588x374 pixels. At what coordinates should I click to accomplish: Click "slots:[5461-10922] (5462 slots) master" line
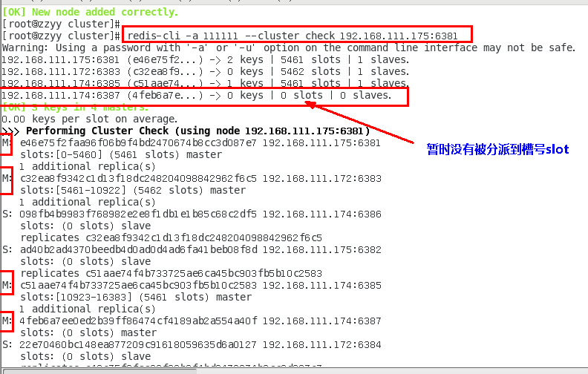(x=133, y=191)
